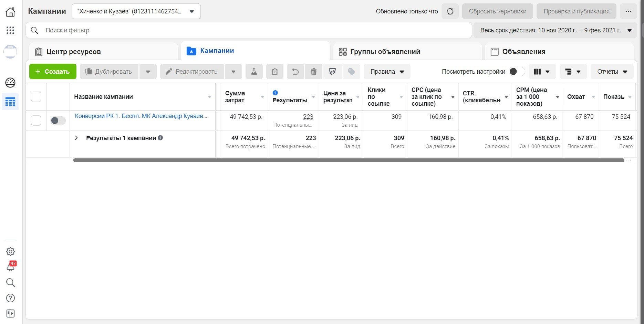Open the Конверсии РК 1 campaign link
The image size is (644, 324).
141,116
